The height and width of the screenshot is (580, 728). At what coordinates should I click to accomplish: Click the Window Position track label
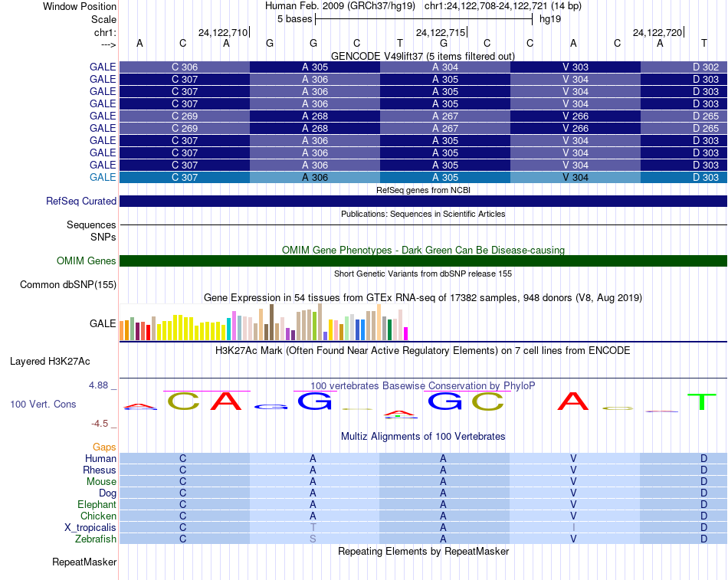tap(80, 6)
